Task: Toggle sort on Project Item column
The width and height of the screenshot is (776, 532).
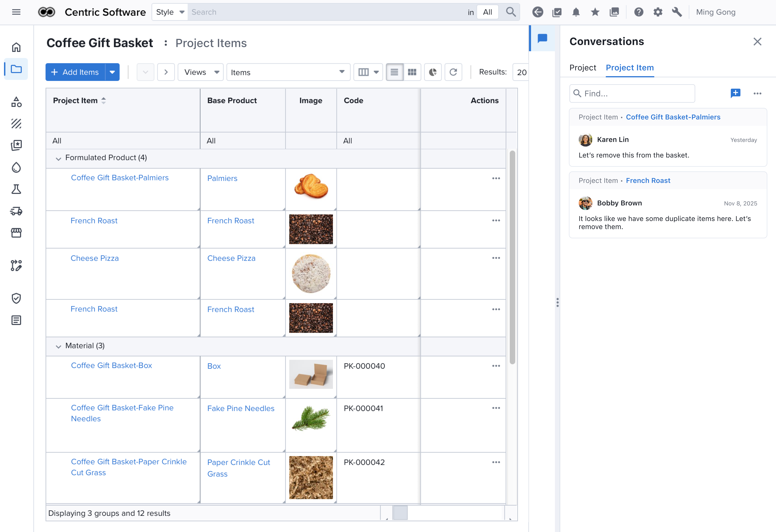Action: [x=104, y=101]
